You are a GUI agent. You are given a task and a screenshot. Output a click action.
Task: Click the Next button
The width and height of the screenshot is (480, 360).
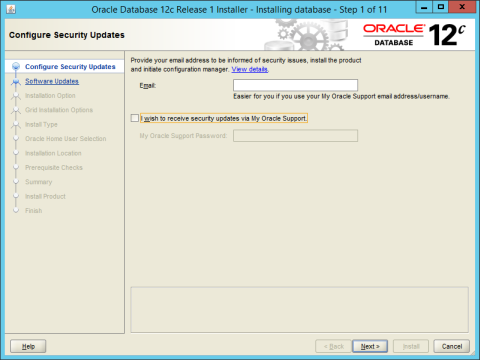(370, 346)
